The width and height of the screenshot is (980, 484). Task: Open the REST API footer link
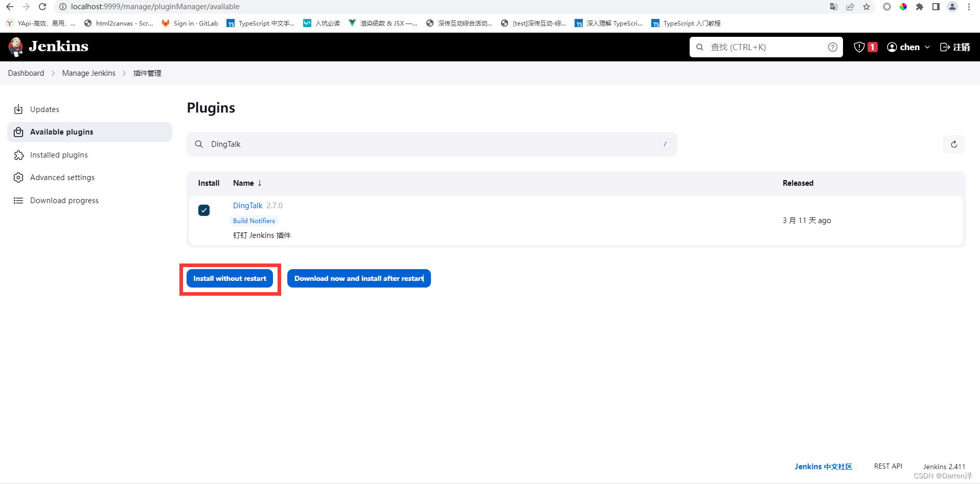(888, 467)
